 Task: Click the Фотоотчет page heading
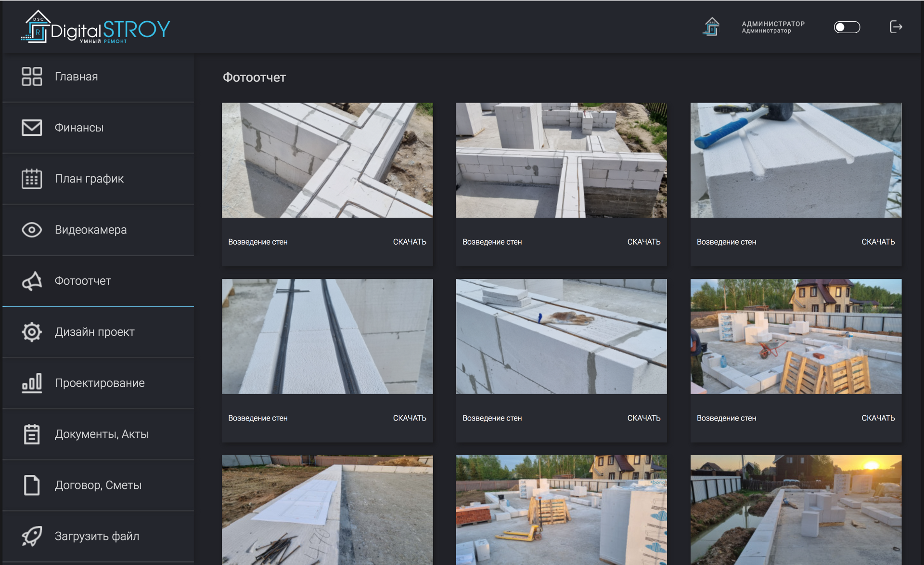254,78
